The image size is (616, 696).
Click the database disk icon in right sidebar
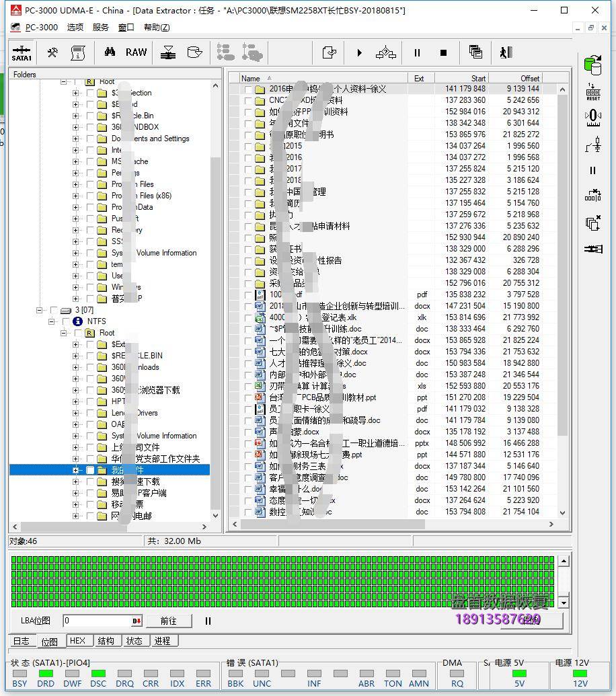592,65
